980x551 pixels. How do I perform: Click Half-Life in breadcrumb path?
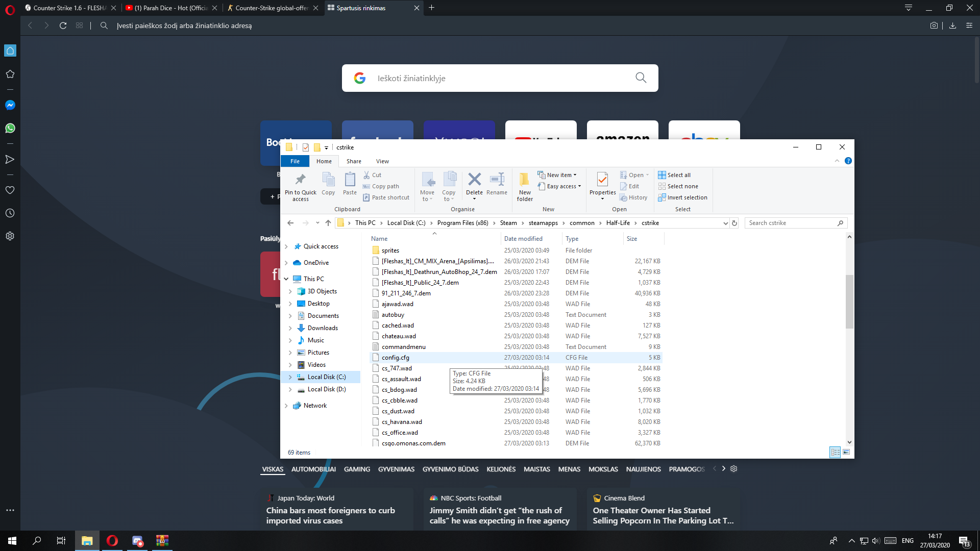click(x=618, y=223)
